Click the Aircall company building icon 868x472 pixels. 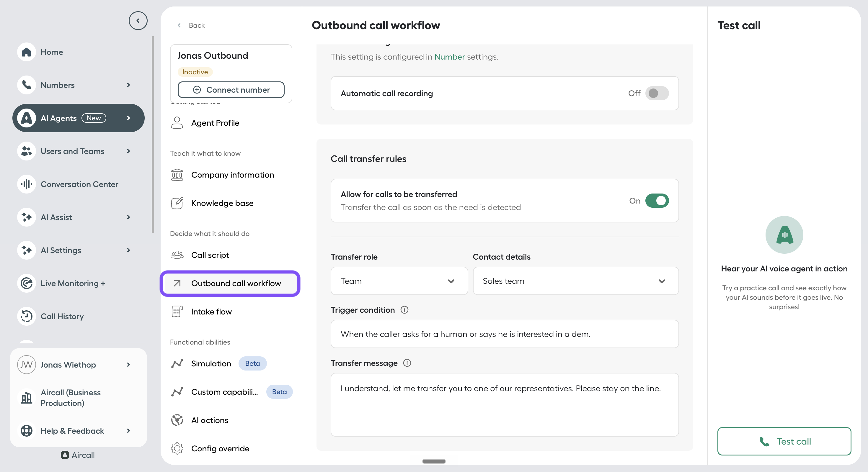tap(26, 398)
